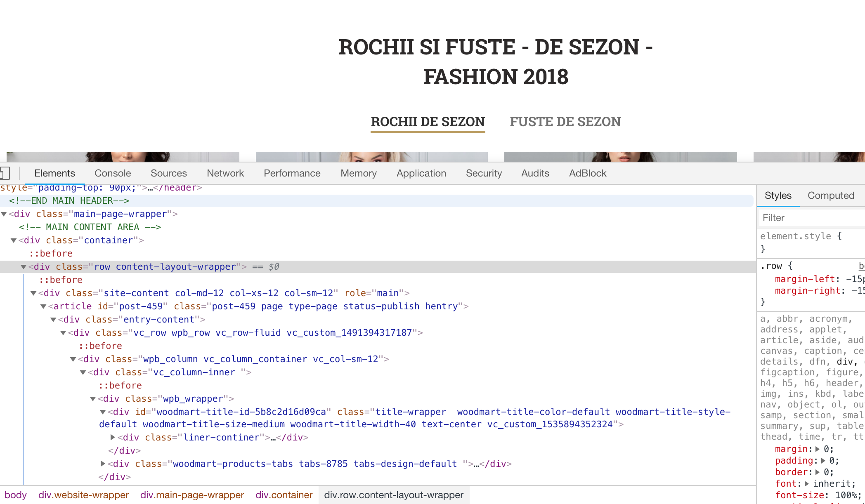Viewport: 865px width, 504px height.
Task: Switch to the Network tab
Action: coord(225,173)
